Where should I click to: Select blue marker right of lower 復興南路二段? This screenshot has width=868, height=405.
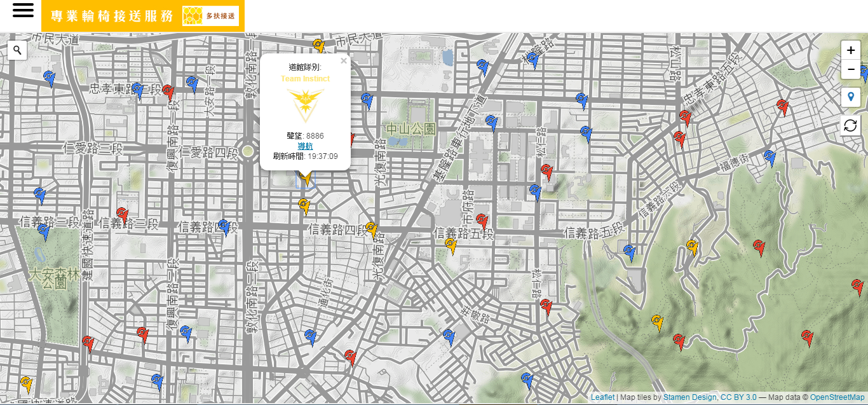pos(186,333)
